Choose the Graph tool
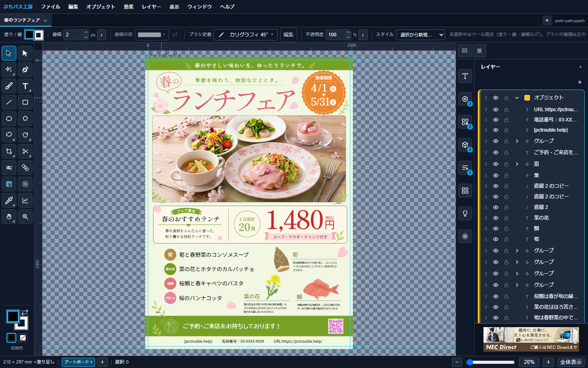 (x=25, y=200)
